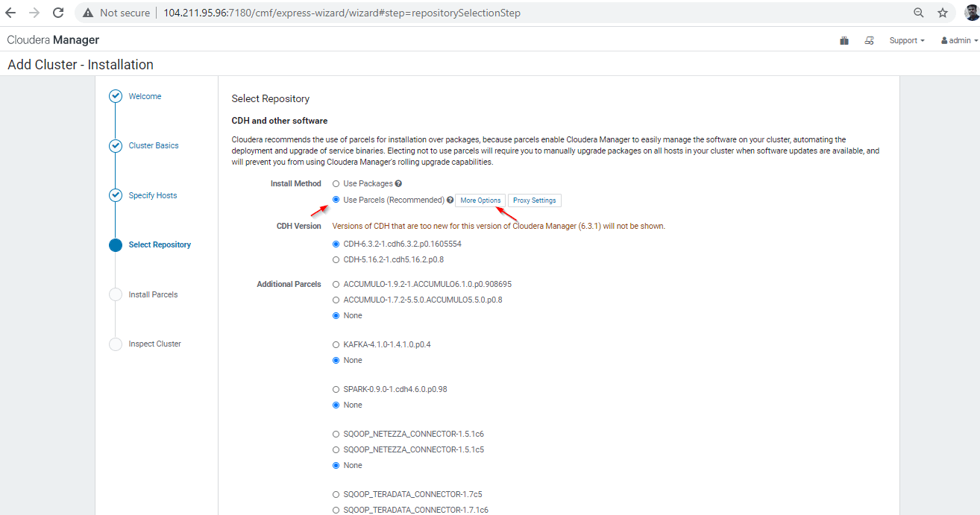Open the browser profile avatar
The width and height of the screenshot is (980, 515).
[971, 13]
